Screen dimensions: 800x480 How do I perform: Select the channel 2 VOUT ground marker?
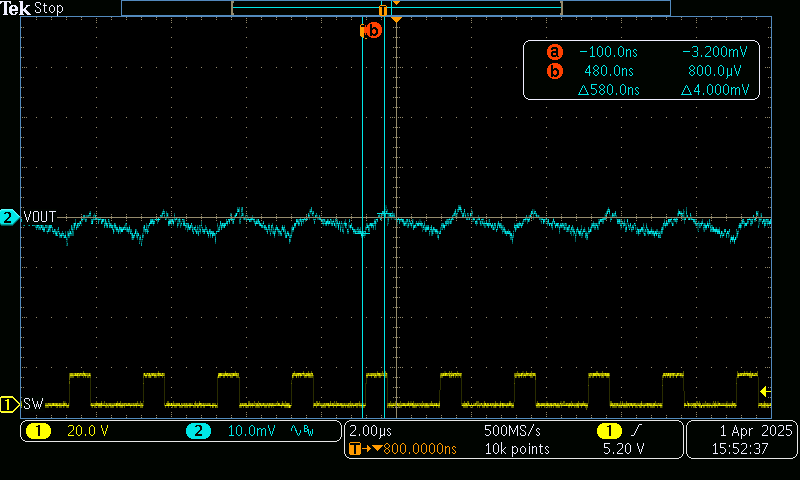[9, 217]
